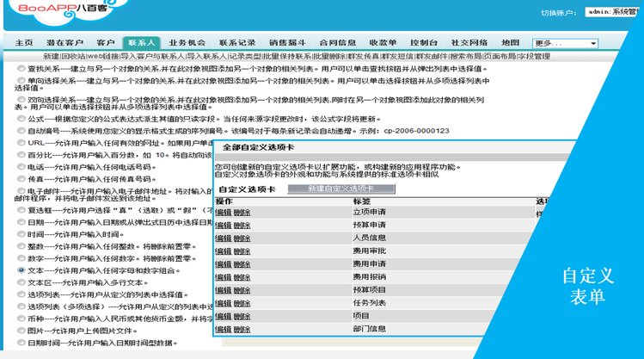
Task: Open the 主页 tab
Action: [24, 43]
